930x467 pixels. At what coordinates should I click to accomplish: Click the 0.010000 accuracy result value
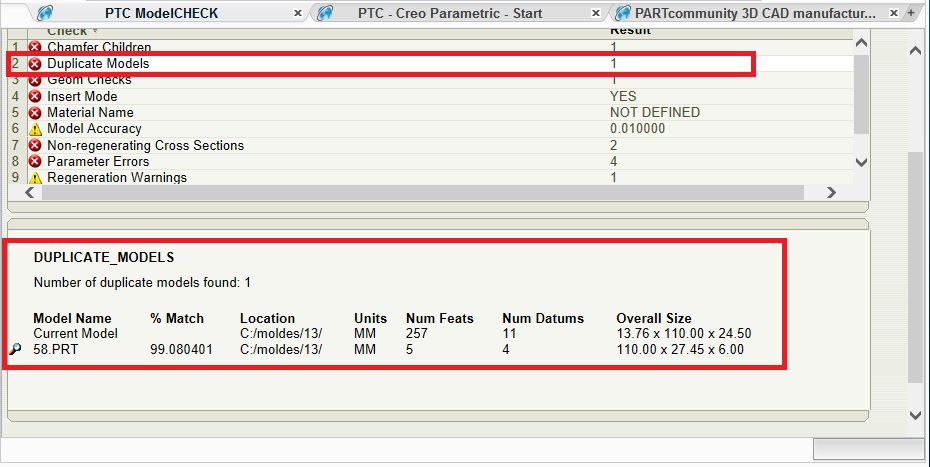click(638, 129)
